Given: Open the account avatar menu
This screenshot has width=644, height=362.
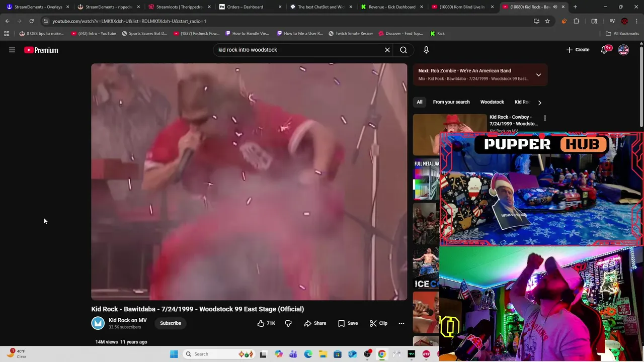Looking at the screenshot, I should pos(623,50).
